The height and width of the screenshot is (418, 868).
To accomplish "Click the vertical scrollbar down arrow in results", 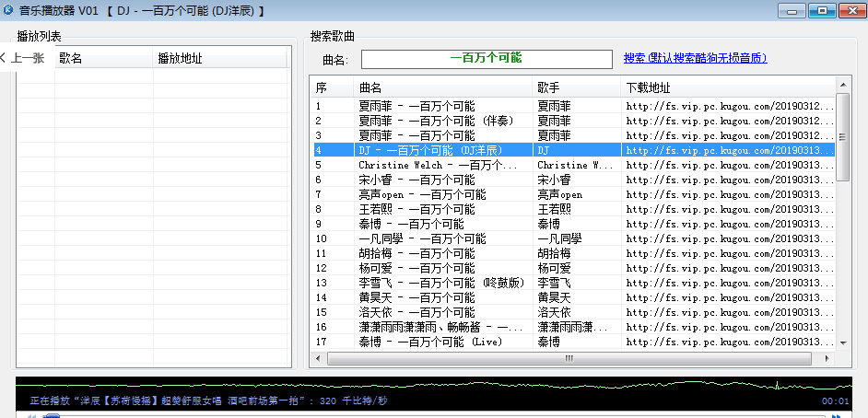I will pyautogui.click(x=842, y=343).
